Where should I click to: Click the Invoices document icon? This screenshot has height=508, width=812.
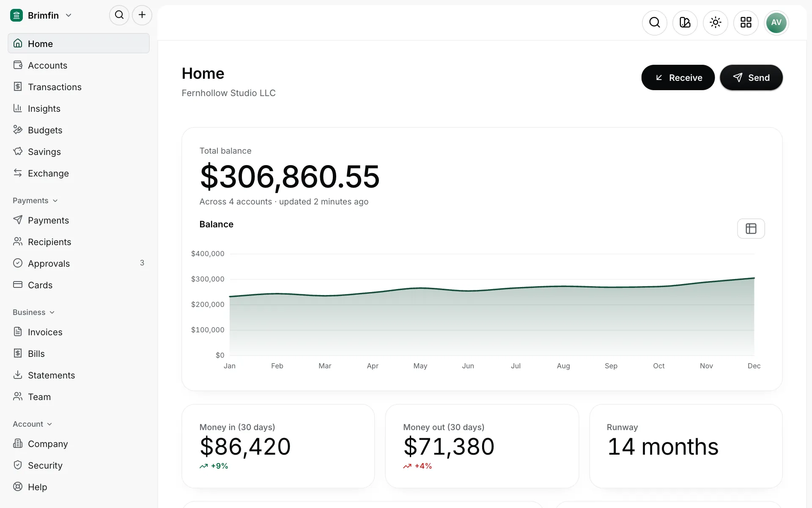click(18, 331)
